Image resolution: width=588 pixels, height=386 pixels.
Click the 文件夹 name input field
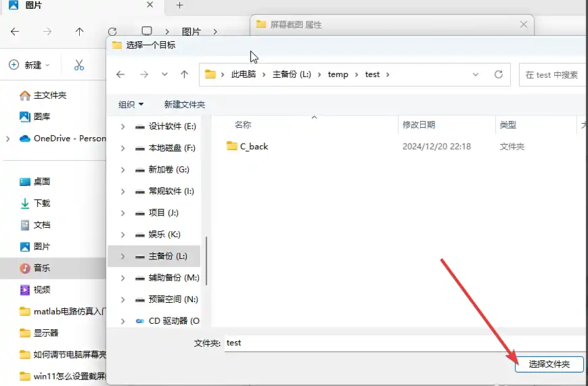(x=399, y=343)
